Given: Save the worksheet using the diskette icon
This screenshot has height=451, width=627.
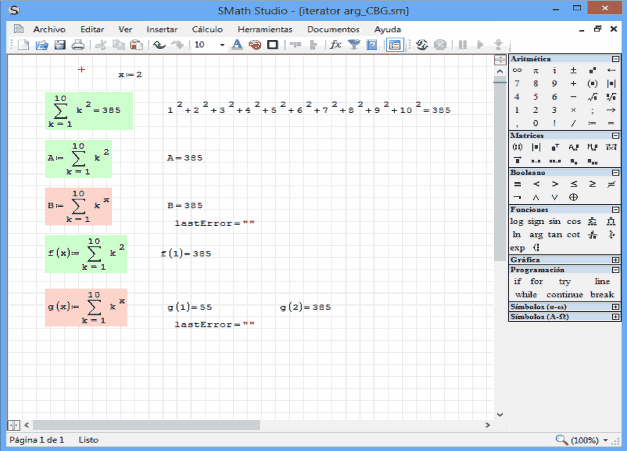Looking at the screenshot, I should tap(60, 45).
